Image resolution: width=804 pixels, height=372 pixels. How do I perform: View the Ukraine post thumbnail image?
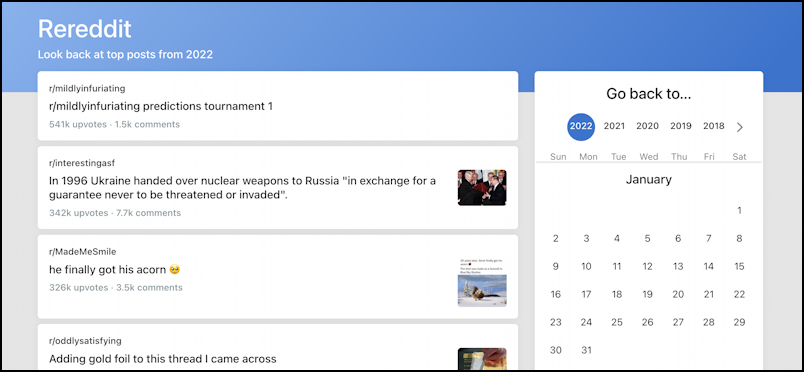[x=482, y=188]
